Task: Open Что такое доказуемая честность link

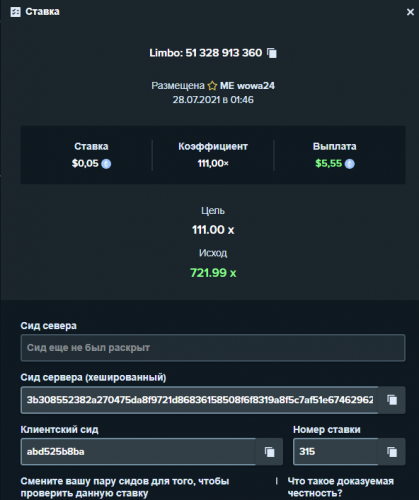Action: tap(340, 487)
